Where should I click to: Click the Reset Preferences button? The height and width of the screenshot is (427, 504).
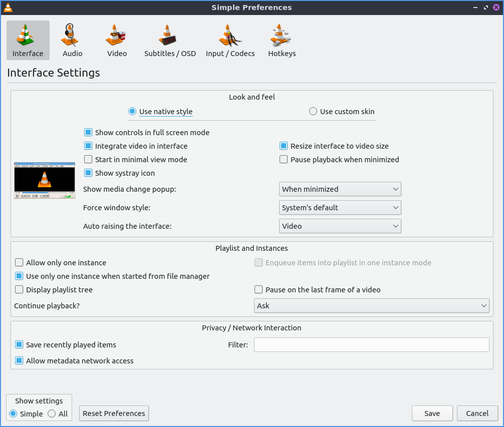coord(114,413)
